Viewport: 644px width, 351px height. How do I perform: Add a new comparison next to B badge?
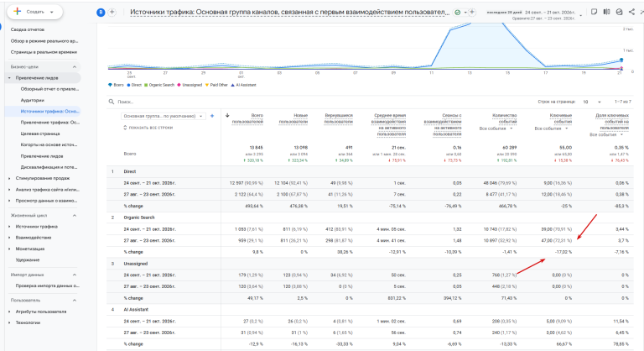tap(112, 13)
